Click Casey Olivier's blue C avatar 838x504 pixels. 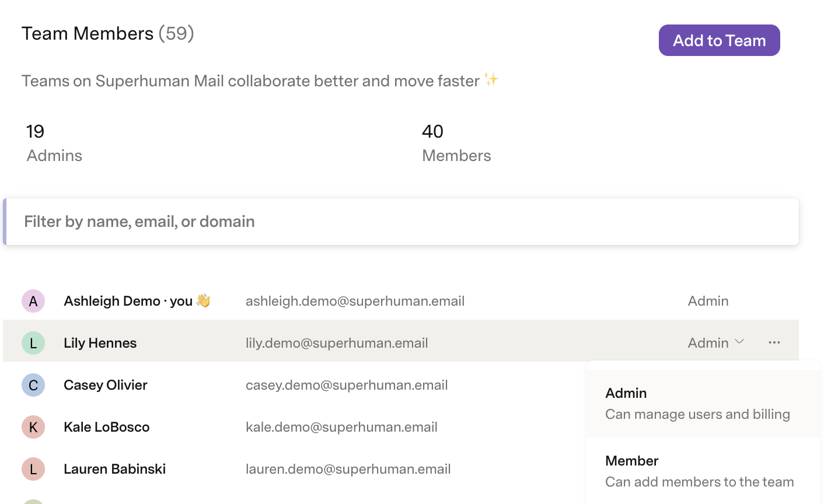pos(33,385)
